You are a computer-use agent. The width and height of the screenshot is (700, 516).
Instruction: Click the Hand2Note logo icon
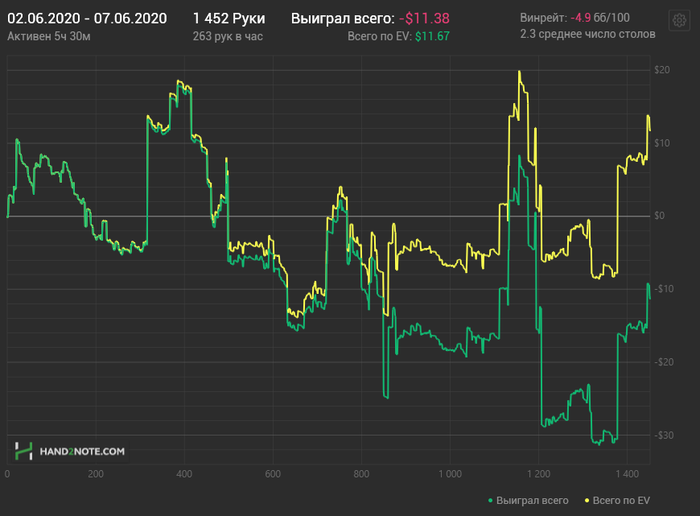point(23,451)
